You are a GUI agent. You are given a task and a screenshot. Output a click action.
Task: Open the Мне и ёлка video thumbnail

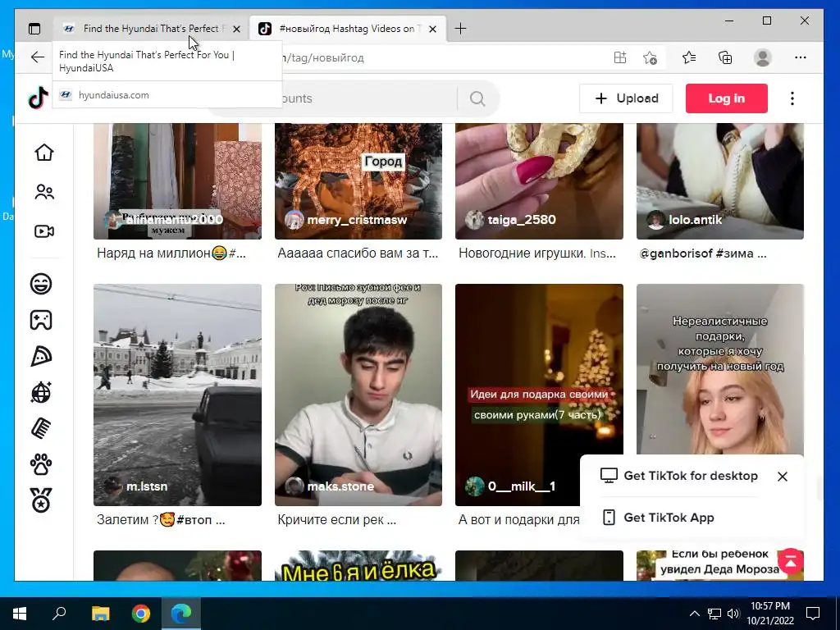click(x=358, y=566)
